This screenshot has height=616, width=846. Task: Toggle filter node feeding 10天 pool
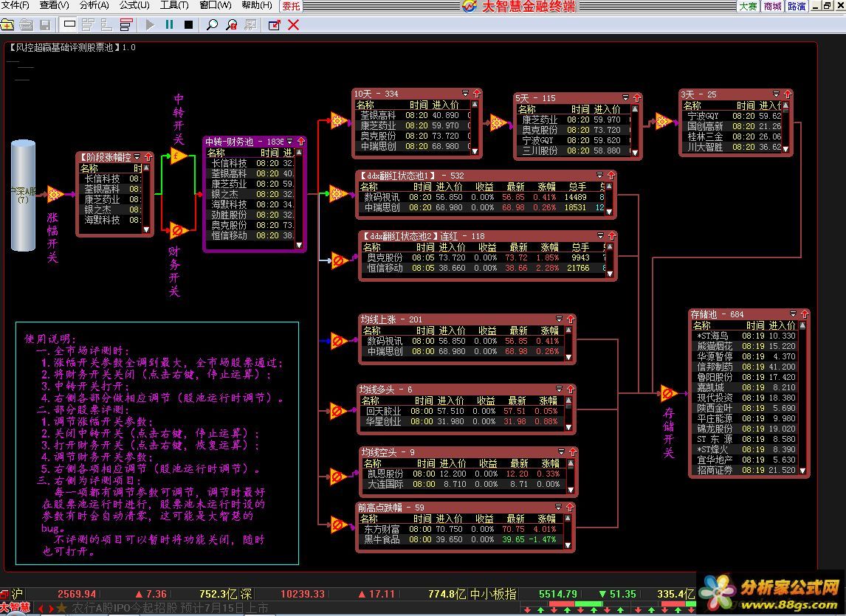(x=339, y=120)
